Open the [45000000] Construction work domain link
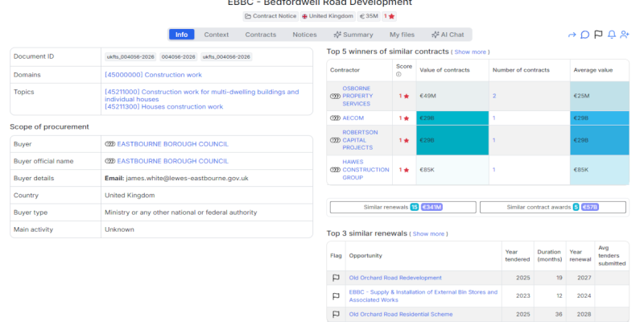This screenshot has width=644, height=322. [x=153, y=75]
